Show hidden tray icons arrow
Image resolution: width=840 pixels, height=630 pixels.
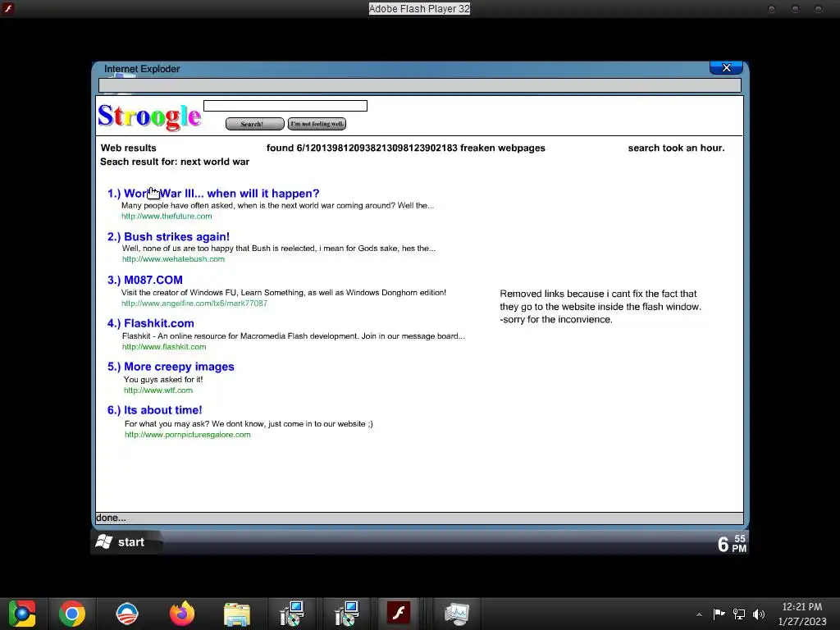[x=699, y=614]
